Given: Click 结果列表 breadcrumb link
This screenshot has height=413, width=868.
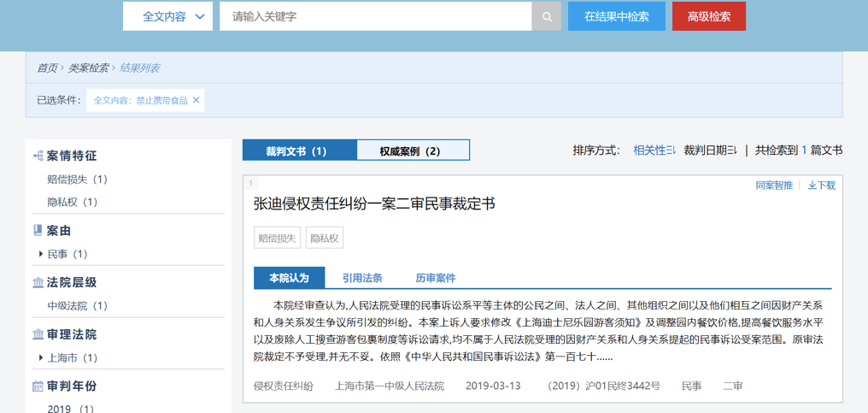Looking at the screenshot, I should [140, 68].
